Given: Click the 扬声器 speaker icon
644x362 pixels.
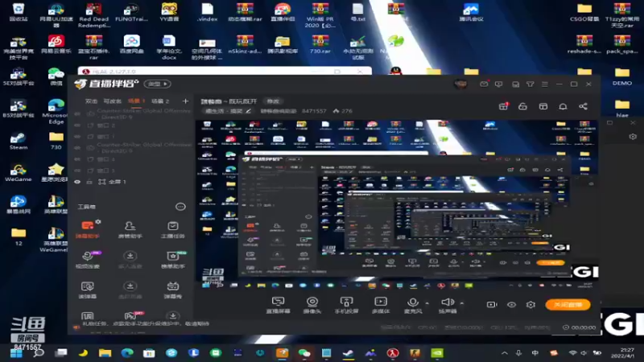Looking at the screenshot, I should (x=447, y=302).
